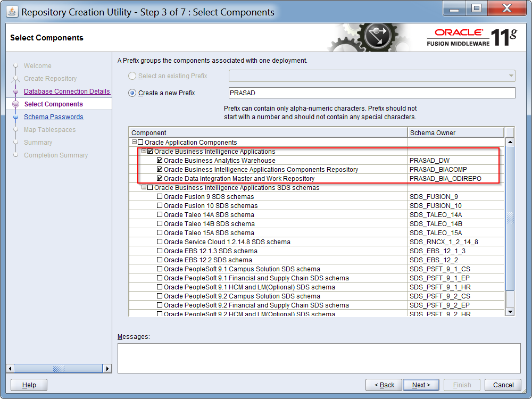Click the component table scroll down arrow

(510, 311)
